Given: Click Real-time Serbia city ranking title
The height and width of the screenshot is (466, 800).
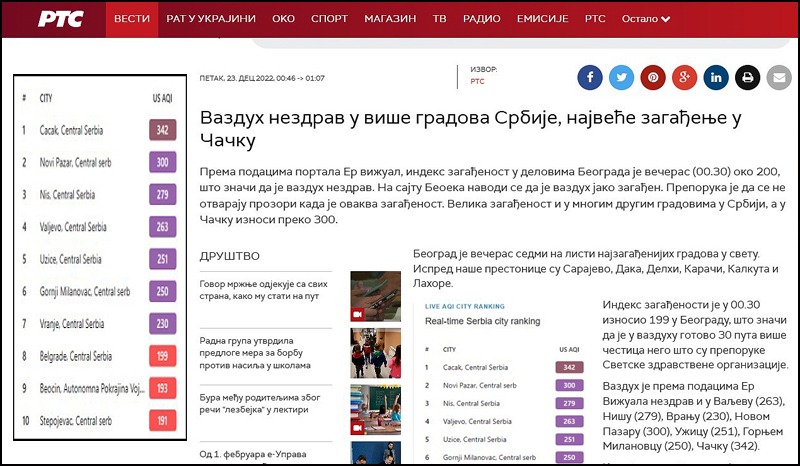Looking at the screenshot, I should click(x=483, y=321).
